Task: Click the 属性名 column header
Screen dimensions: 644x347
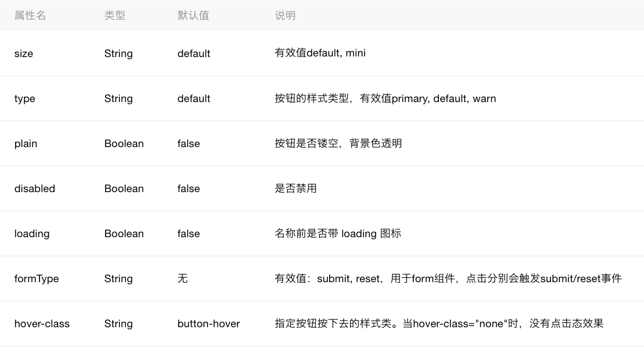Action: point(30,16)
